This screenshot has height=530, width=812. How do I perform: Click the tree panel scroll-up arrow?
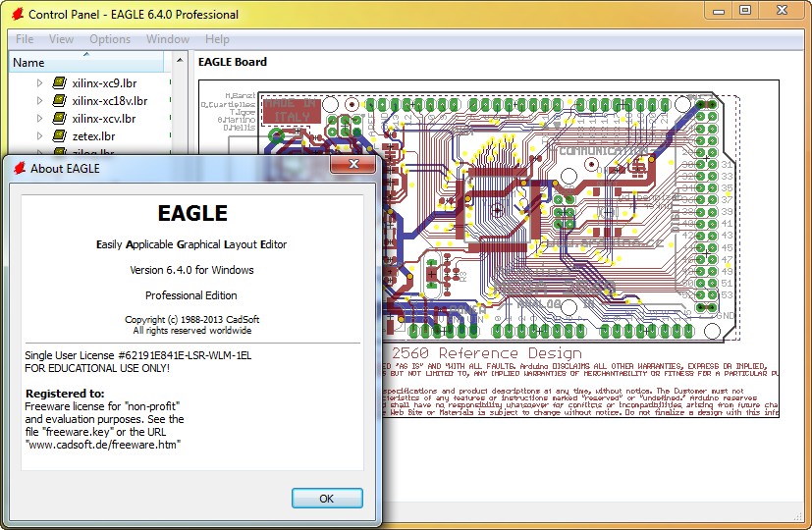coord(180,61)
